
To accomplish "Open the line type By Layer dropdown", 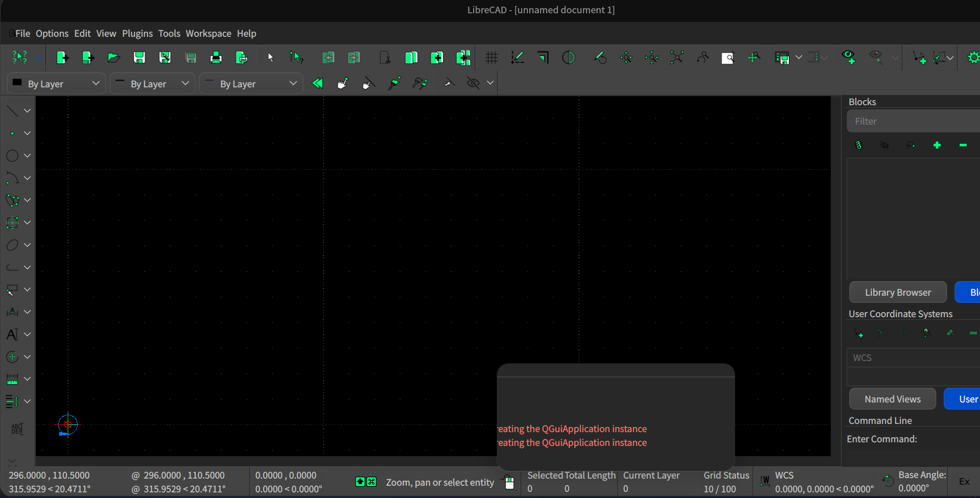I will (x=251, y=83).
